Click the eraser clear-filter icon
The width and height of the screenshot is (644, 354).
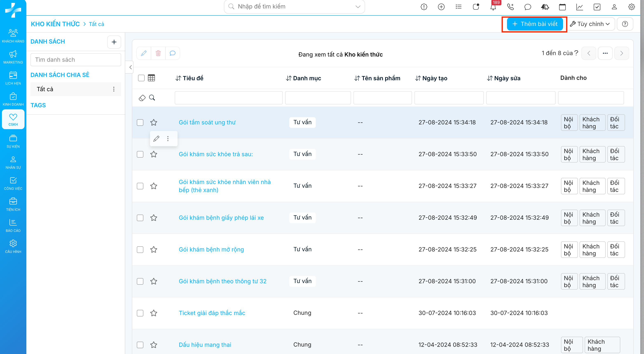[x=142, y=98]
